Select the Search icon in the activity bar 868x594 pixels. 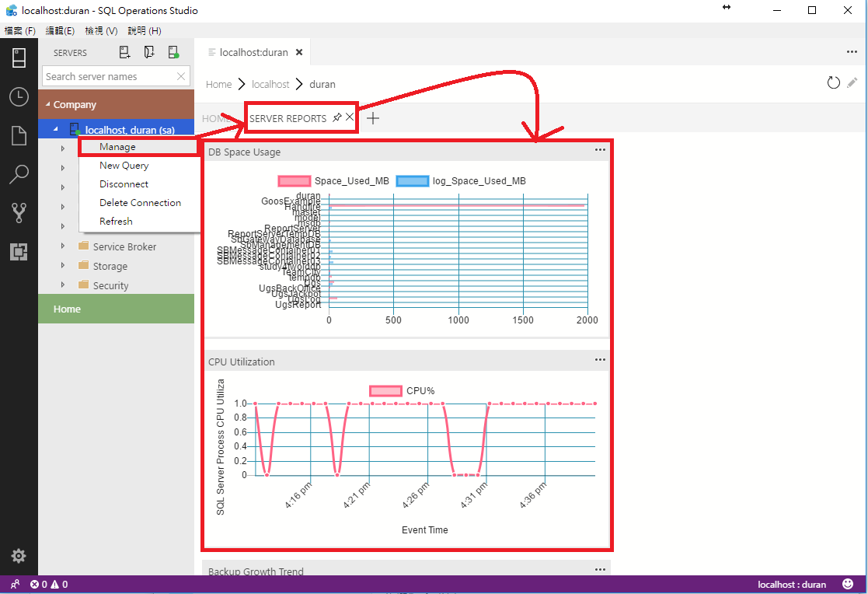click(x=19, y=174)
